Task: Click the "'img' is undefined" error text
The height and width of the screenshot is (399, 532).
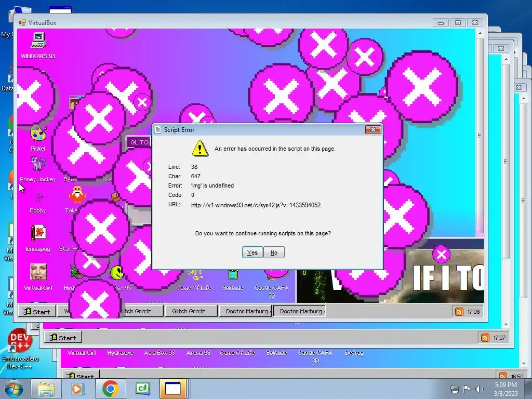Action: (212, 185)
